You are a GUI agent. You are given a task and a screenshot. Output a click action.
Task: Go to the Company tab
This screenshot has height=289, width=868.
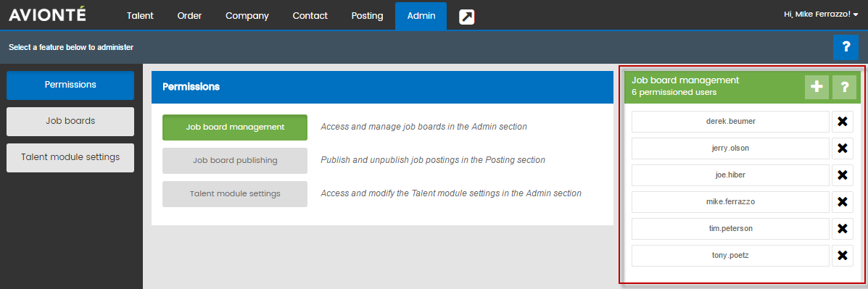tap(247, 16)
